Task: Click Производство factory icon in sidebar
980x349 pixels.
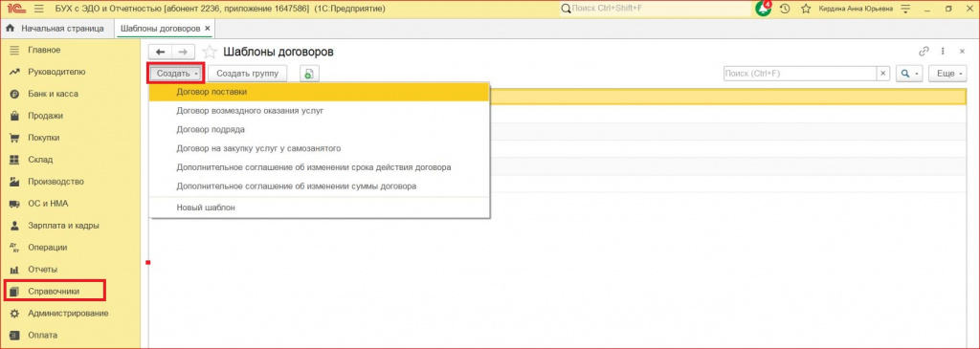Action: [x=14, y=182]
